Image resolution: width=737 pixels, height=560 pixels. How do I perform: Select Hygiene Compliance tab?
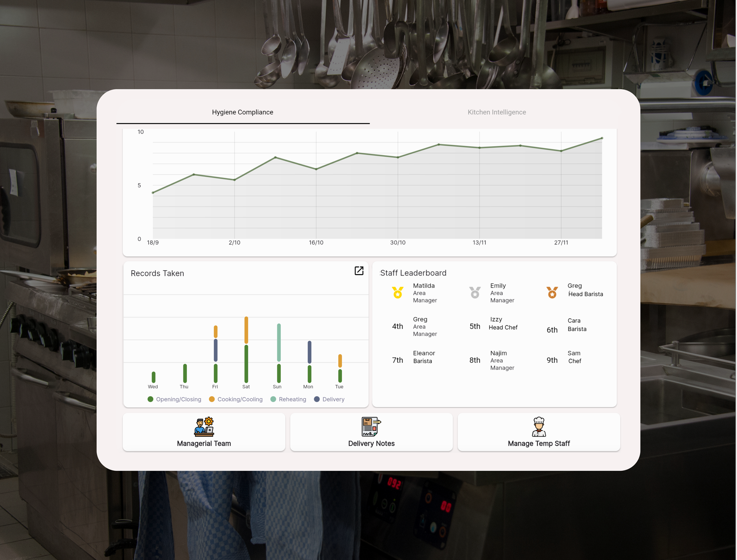tap(243, 112)
